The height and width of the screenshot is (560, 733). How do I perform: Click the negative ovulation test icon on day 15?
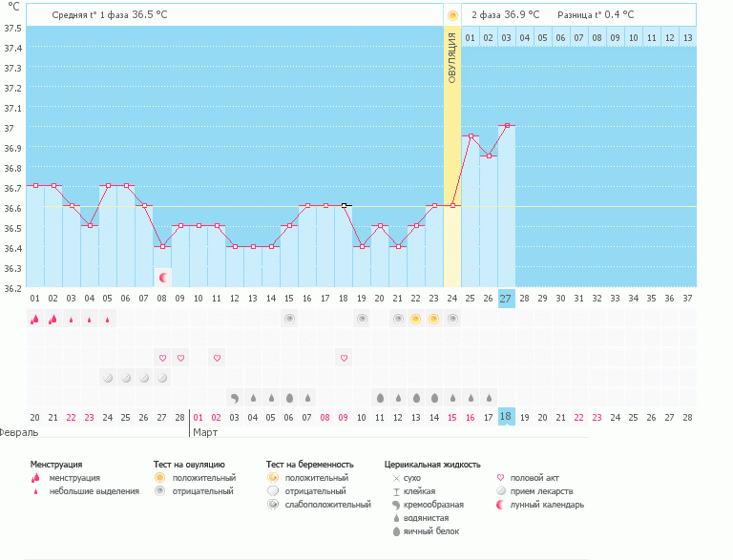(x=288, y=320)
